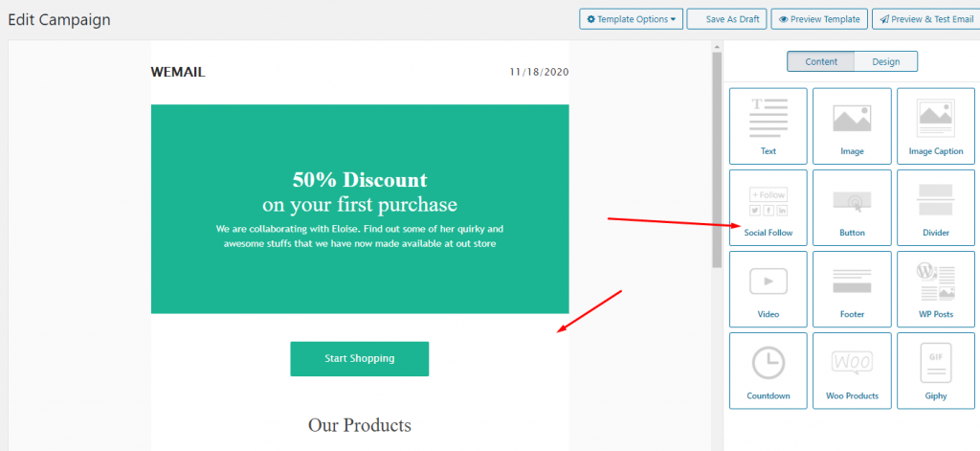Select the Divider block

click(x=936, y=207)
